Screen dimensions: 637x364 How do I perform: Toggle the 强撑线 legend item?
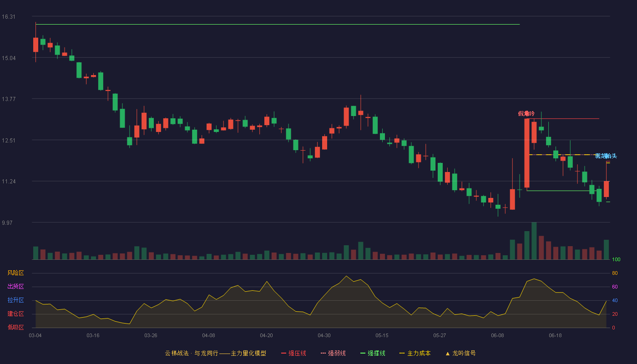[x=373, y=353]
